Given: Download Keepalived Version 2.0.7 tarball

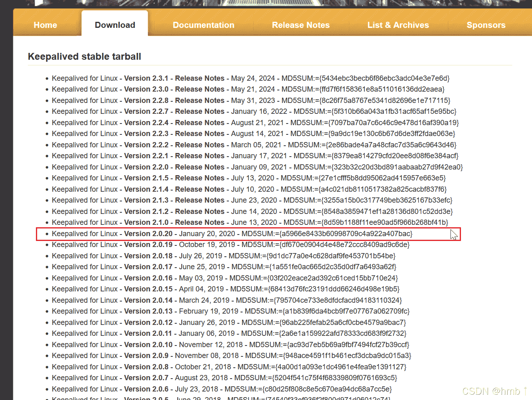Looking at the screenshot, I should (146, 378).
